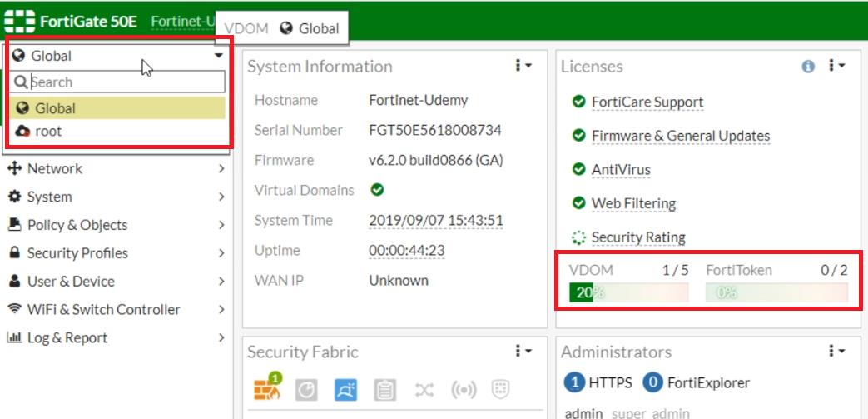Click the FortiExplorer administrators count badge
Viewport: 868px width, 419px height.
pyautogui.click(x=653, y=382)
